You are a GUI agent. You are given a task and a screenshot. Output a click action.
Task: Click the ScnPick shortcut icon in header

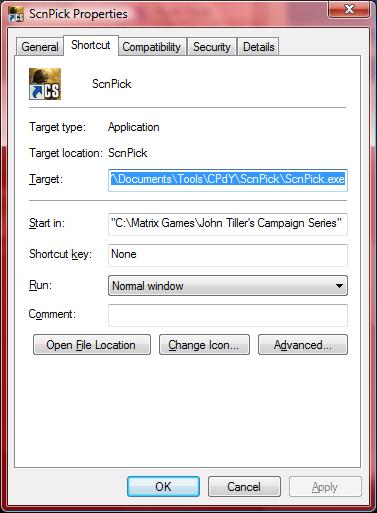pos(45,84)
